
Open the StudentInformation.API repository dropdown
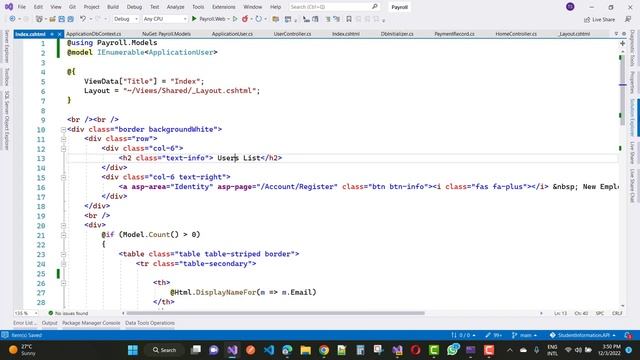582,335
